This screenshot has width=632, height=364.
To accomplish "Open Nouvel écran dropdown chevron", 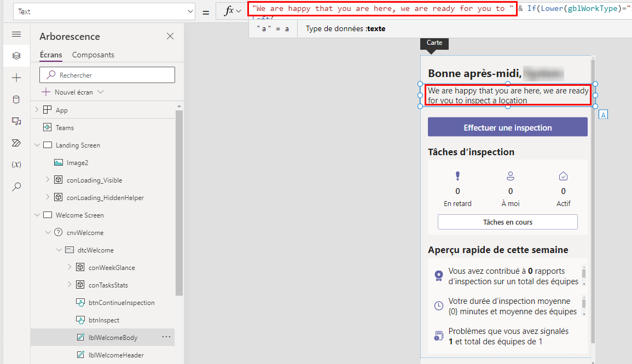I will [101, 92].
